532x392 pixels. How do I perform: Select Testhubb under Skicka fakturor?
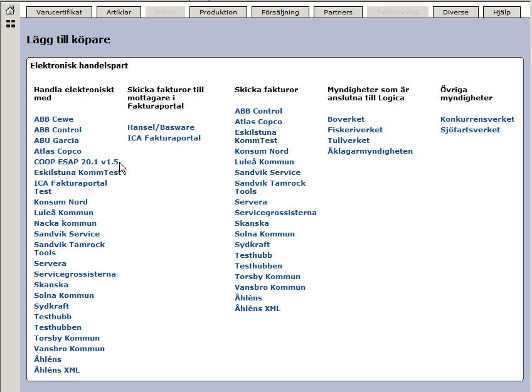point(253,255)
